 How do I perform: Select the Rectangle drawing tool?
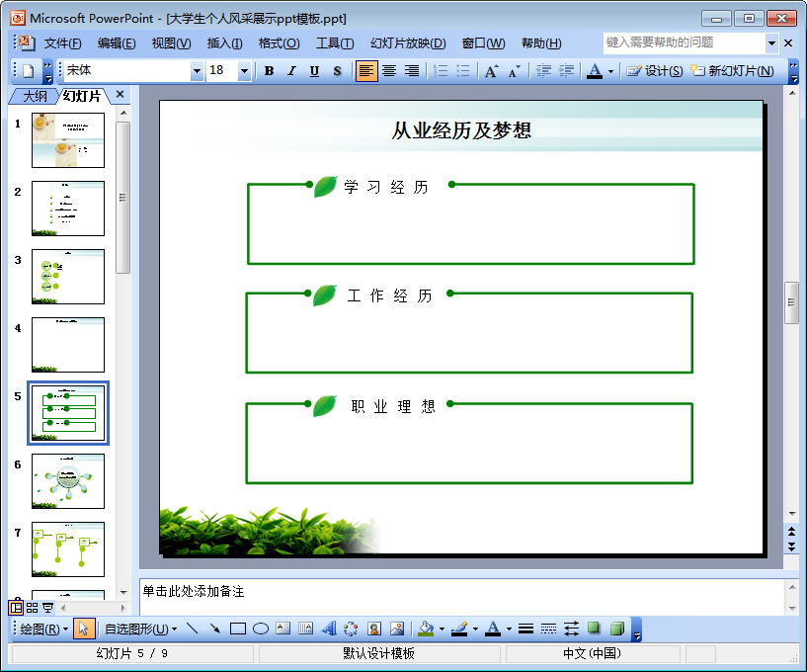(238, 629)
